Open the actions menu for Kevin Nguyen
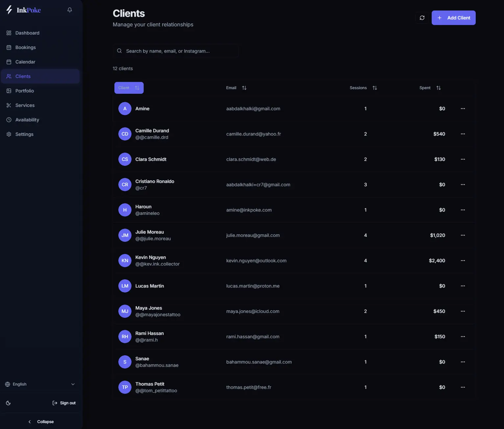 click(x=463, y=261)
